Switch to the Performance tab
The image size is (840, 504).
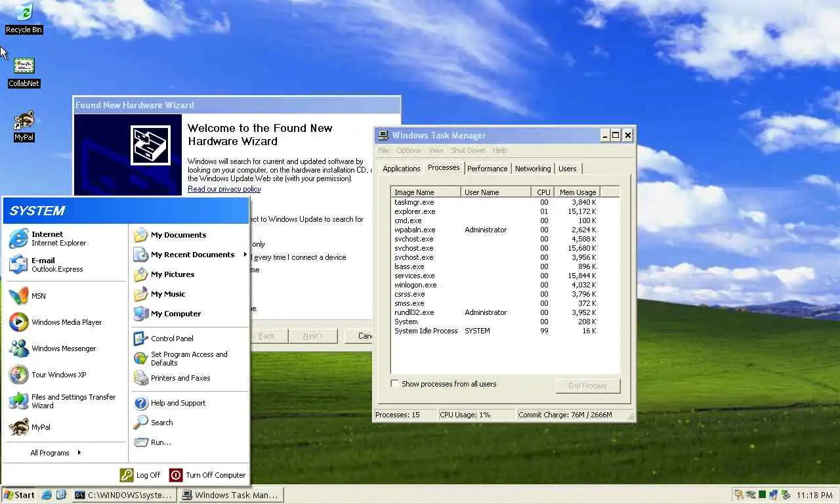click(488, 169)
